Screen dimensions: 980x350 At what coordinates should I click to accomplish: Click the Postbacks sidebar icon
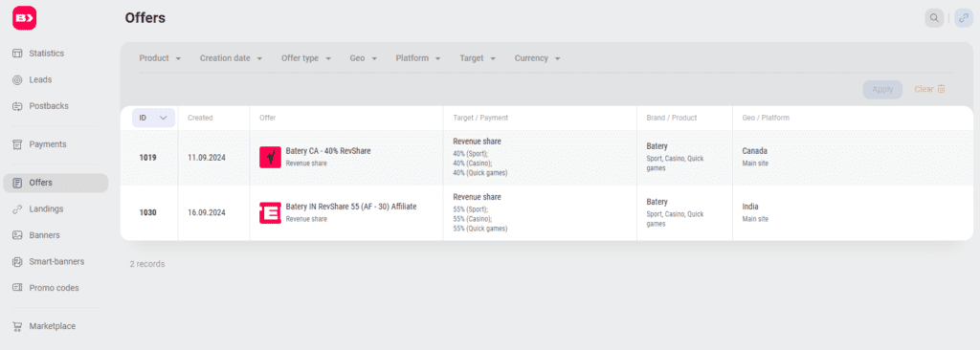[x=17, y=106]
